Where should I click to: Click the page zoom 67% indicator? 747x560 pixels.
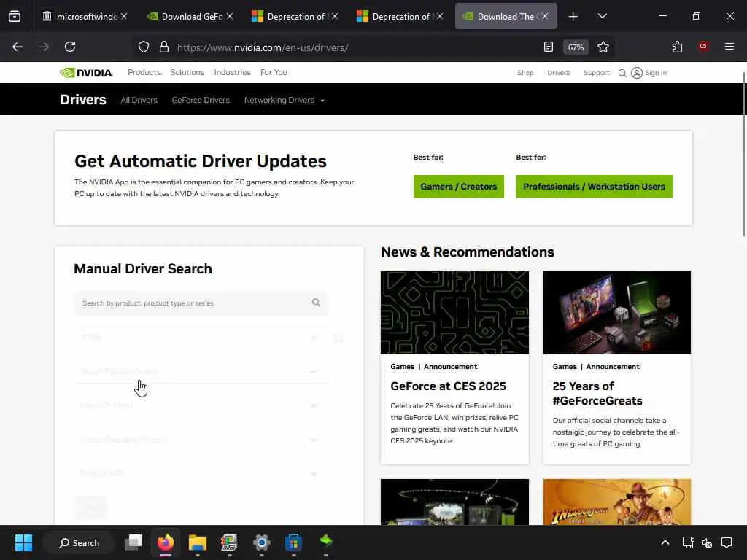[576, 47]
